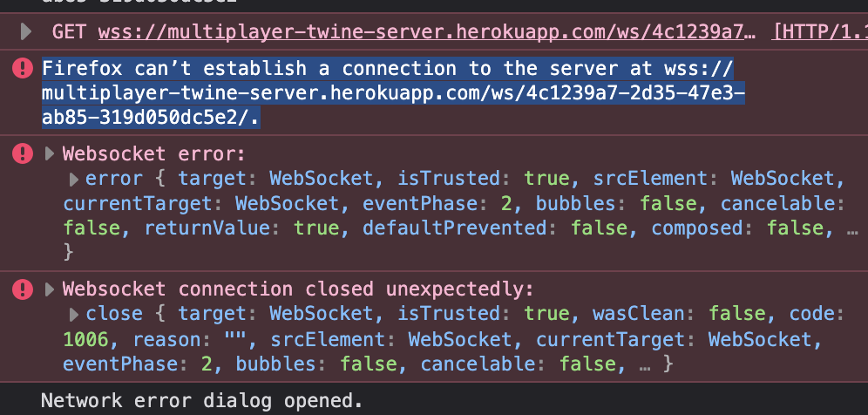868x415 pixels.
Task: Click the "error" object name
Action: click(x=113, y=179)
